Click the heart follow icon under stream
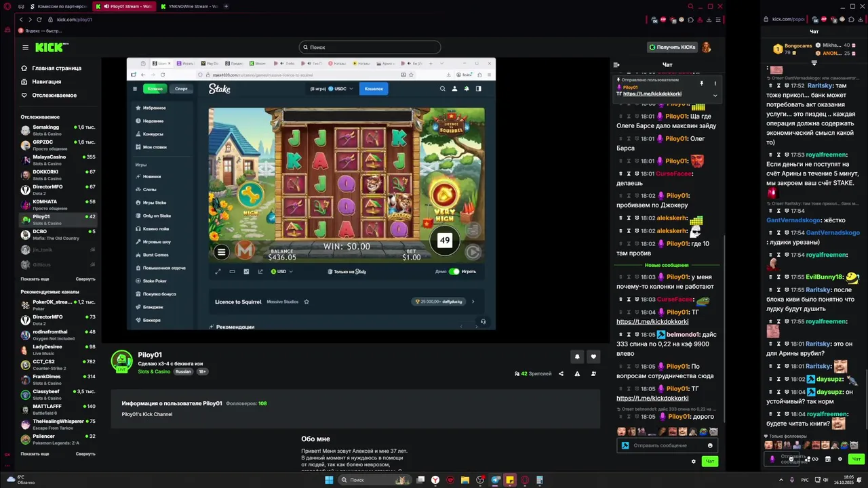Viewport: 868px width, 488px height. pos(593,357)
